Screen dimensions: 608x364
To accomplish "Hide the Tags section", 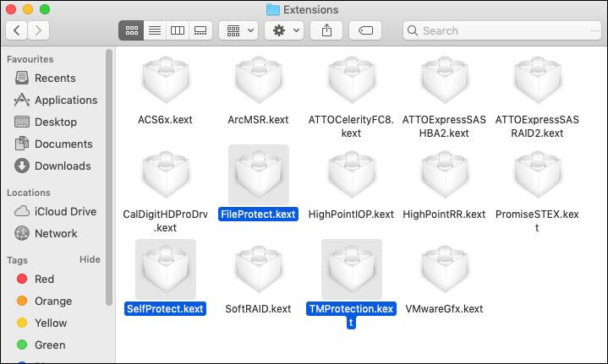I will pos(90,259).
